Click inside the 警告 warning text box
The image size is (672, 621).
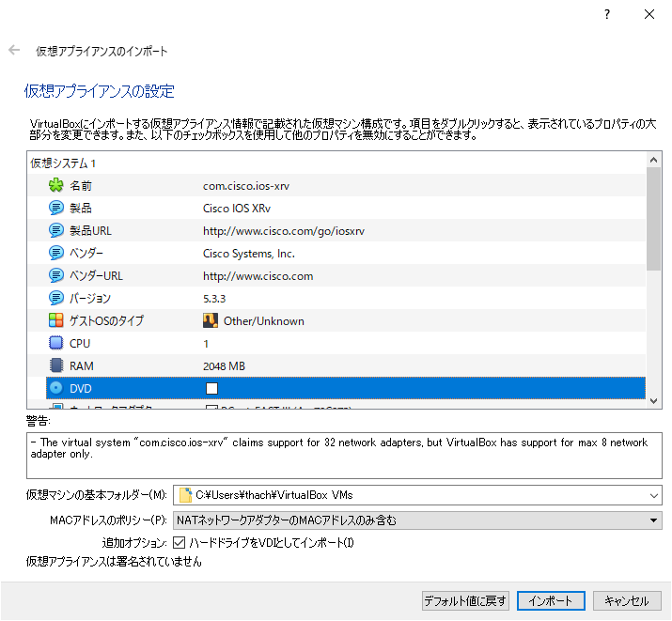344,456
